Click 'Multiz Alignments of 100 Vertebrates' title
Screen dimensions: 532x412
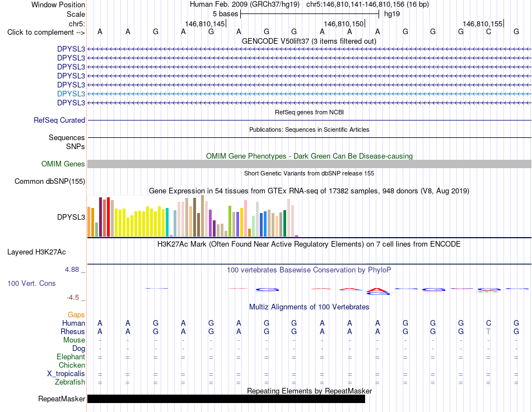[309, 307]
